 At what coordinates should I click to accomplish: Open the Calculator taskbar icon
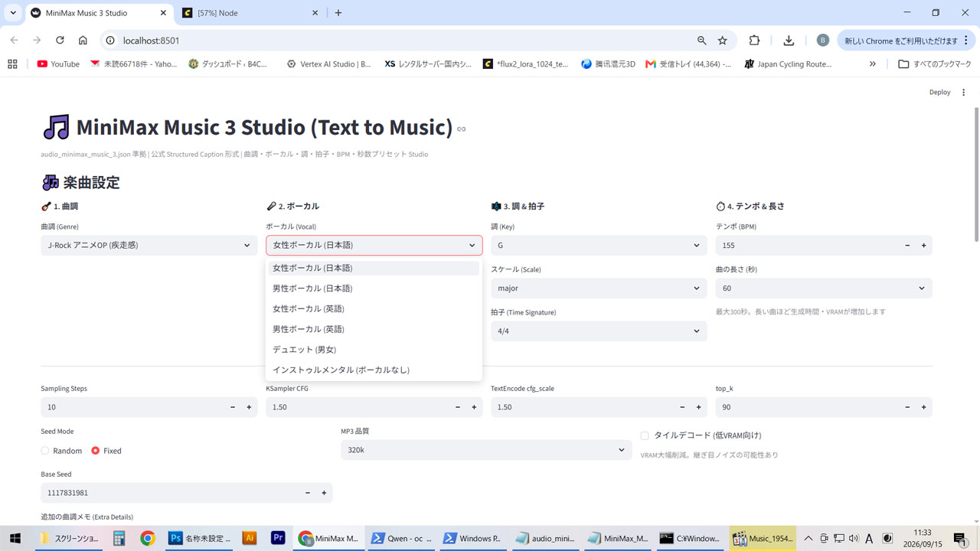tap(119, 538)
